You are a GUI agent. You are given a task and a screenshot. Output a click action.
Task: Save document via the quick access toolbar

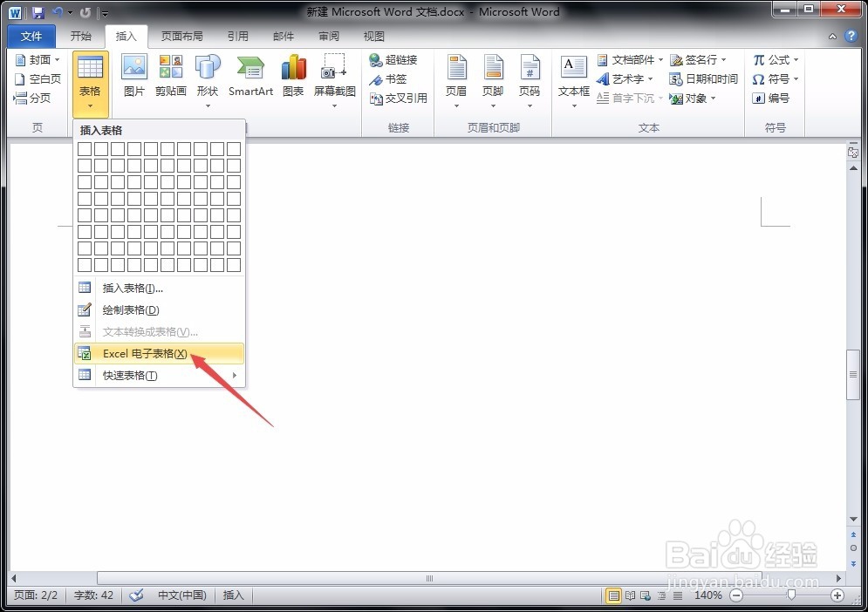click(38, 12)
